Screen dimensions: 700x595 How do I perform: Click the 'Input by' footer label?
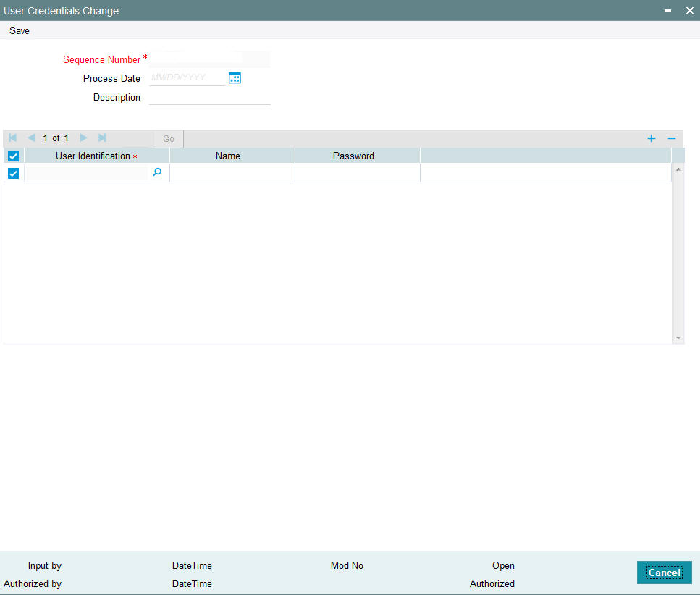click(45, 565)
